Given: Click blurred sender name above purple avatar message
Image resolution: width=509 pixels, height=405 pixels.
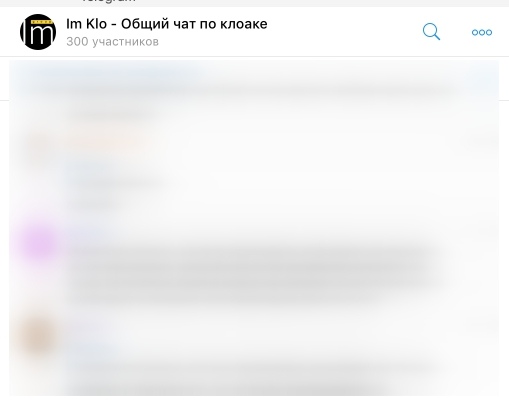Looking at the screenshot, I should click(x=87, y=231).
